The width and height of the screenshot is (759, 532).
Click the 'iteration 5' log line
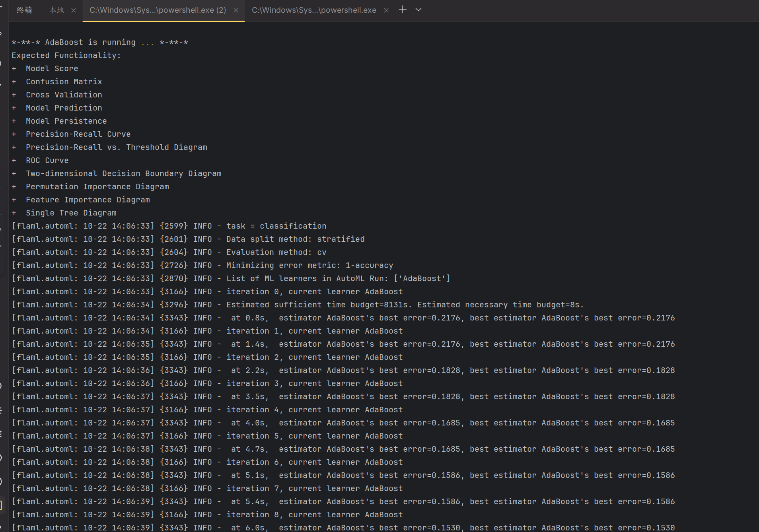207,436
